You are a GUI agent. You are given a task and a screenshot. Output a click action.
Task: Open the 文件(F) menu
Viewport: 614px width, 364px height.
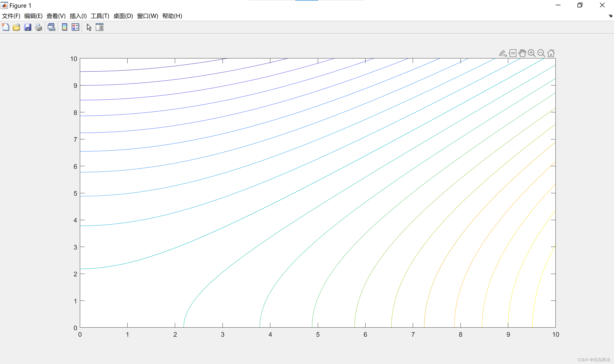11,16
